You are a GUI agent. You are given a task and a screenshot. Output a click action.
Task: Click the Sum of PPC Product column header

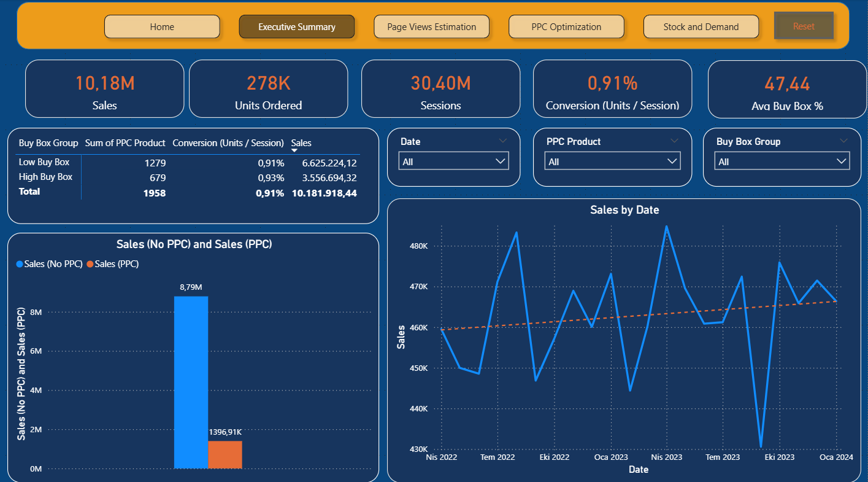(x=125, y=143)
